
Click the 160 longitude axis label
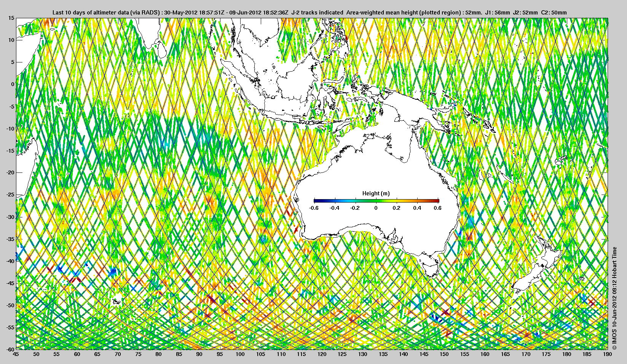[485, 354]
